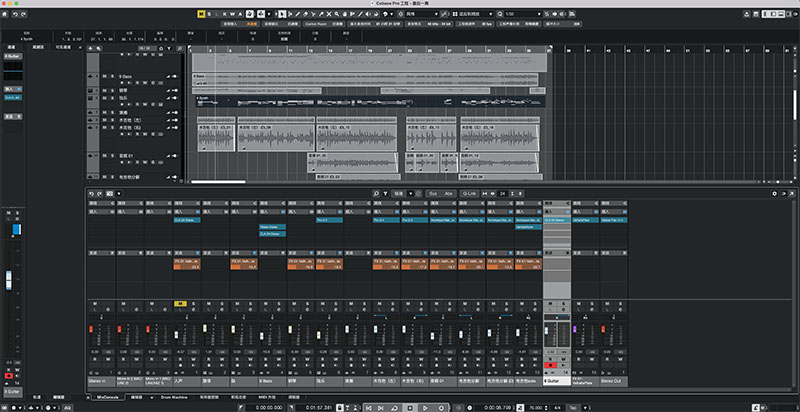Select the Object Selection arrow tool
The image size is (800, 412).
coord(282,14)
